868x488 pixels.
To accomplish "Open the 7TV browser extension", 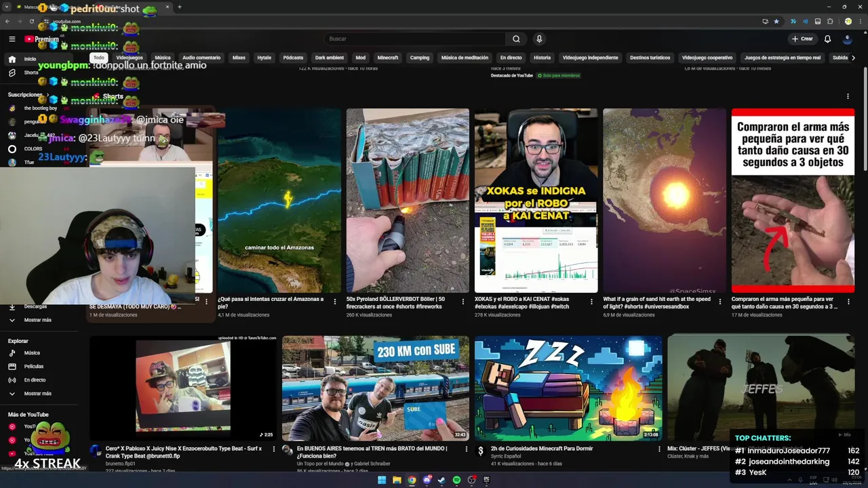I will pyautogui.click(x=793, y=21).
